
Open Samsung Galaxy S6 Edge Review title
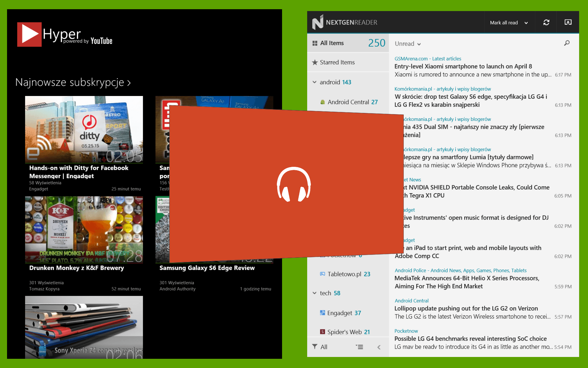click(207, 268)
